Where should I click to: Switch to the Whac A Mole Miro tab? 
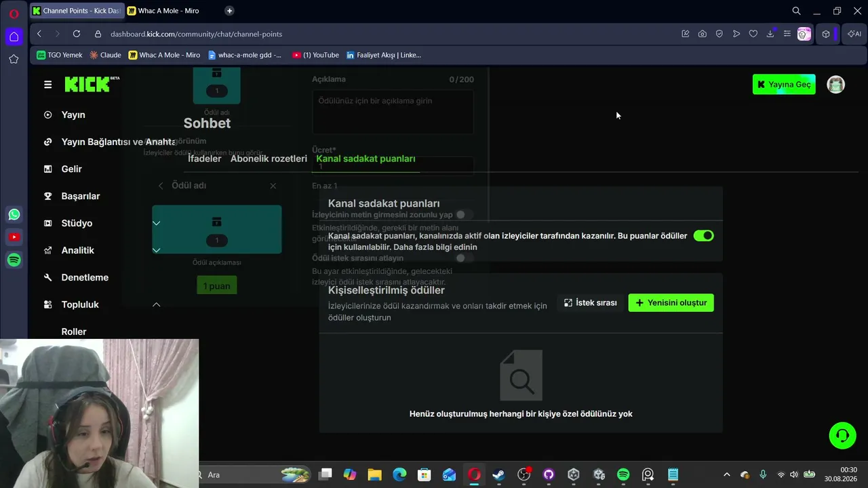tap(169, 11)
